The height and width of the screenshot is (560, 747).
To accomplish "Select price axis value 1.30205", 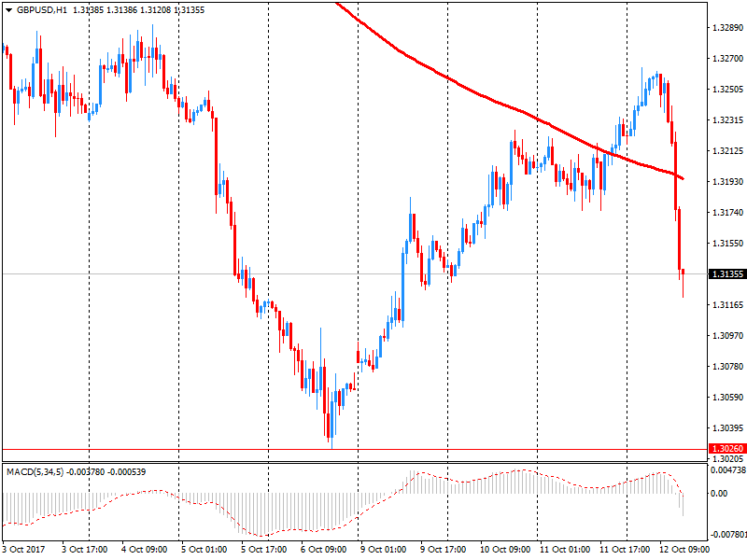I will click(x=727, y=458).
